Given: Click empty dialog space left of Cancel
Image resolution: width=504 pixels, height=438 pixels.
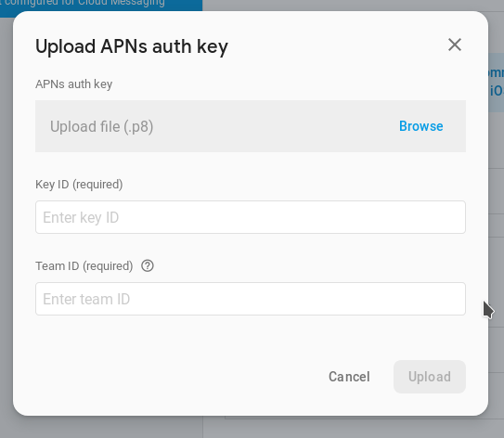Looking at the screenshot, I should [176, 377].
